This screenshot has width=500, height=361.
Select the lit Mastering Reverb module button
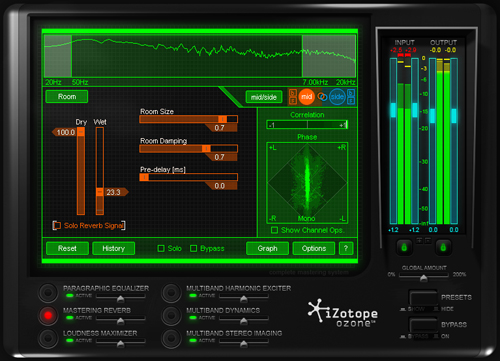click(x=48, y=315)
